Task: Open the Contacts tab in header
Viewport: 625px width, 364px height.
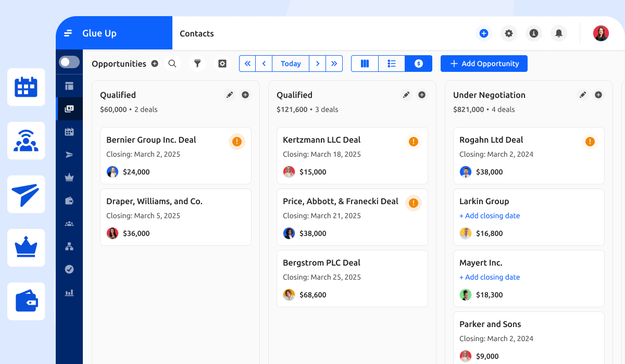Action: click(197, 33)
